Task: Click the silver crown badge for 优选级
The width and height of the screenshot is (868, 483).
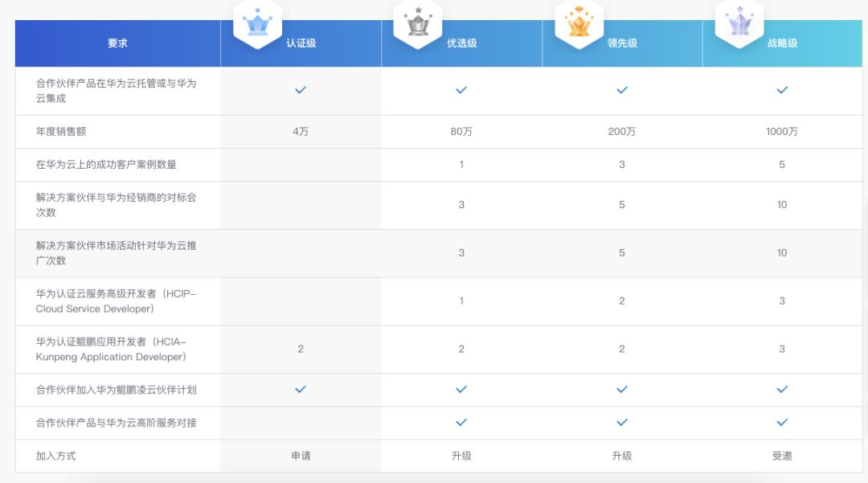Action: [418, 24]
